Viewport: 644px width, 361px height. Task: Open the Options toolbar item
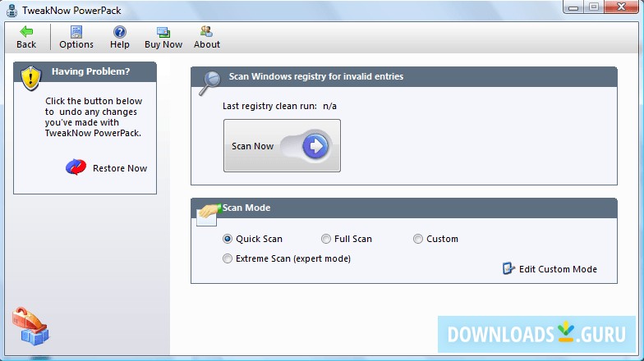pyautogui.click(x=76, y=37)
